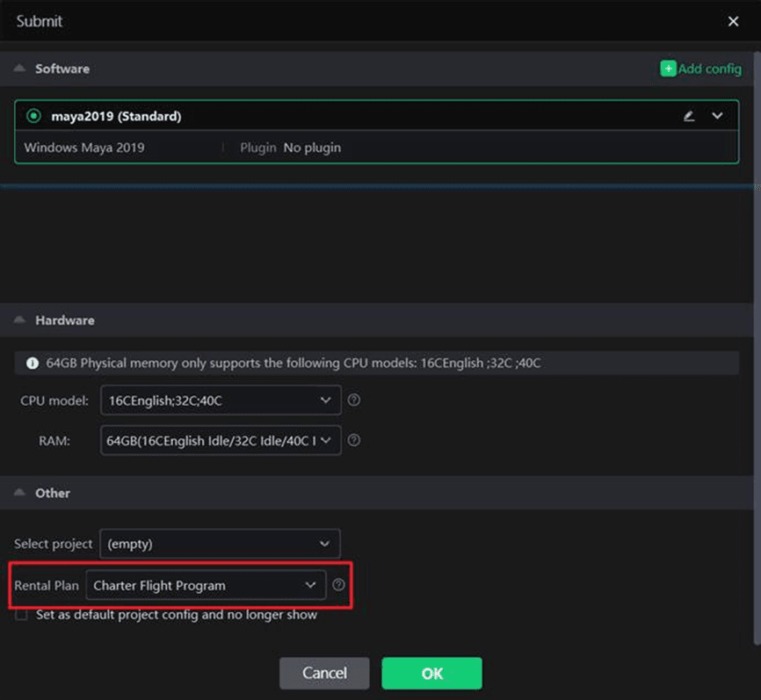761x700 pixels.
Task: Open the RAM dropdown
Action: tap(220, 441)
